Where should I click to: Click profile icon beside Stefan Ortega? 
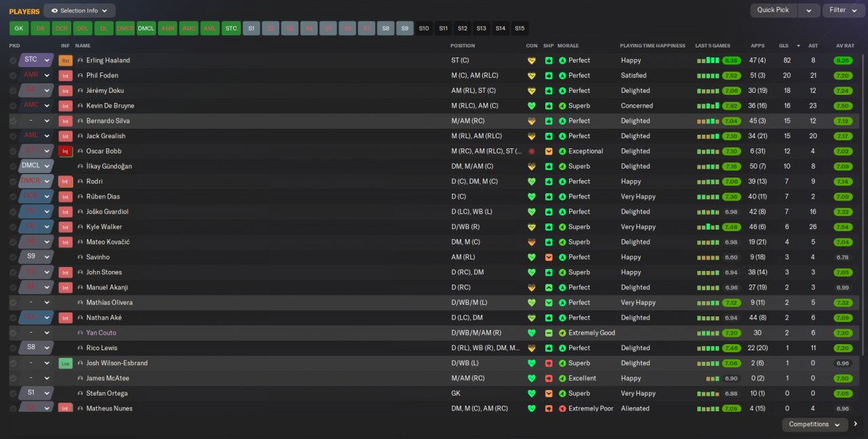(x=81, y=394)
